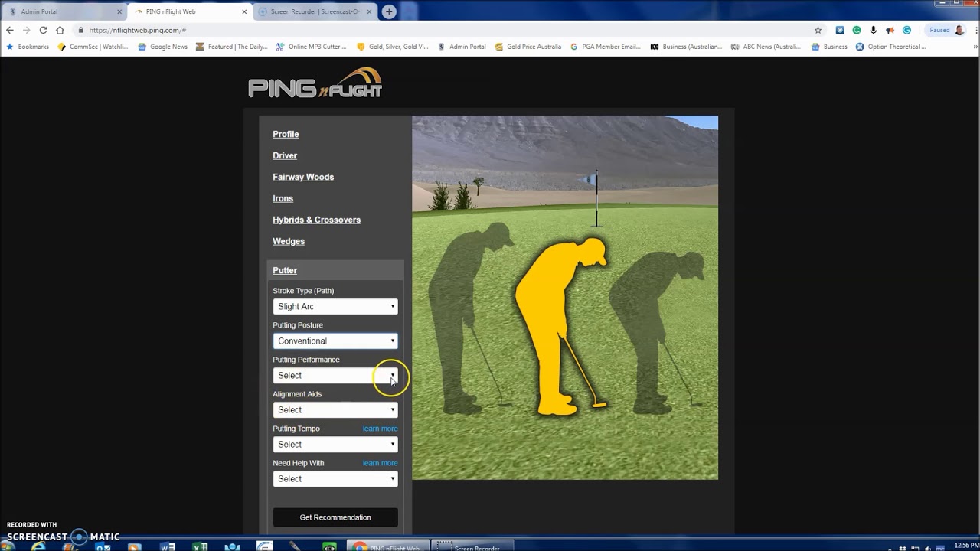Open the Need Help With dropdown
This screenshot has height=551, width=980.
tap(335, 478)
